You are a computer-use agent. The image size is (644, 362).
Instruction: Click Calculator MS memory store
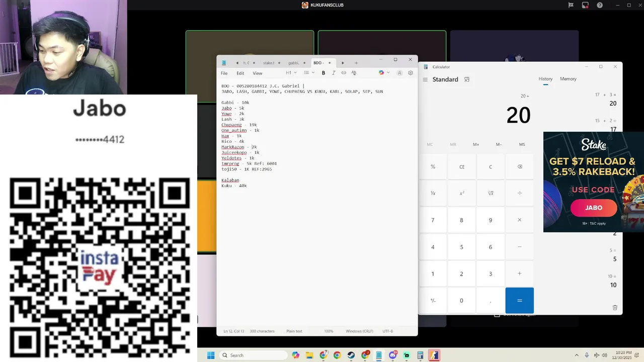coord(522,144)
